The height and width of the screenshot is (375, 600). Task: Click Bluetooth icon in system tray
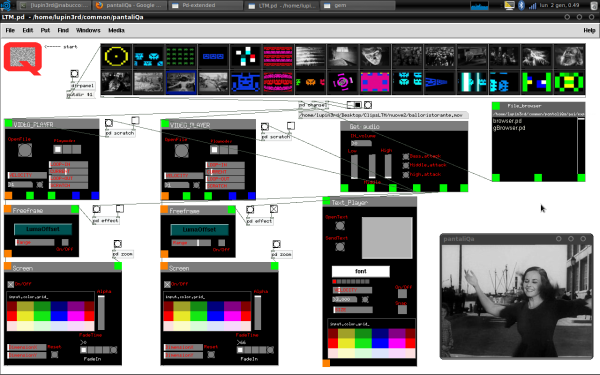(x=521, y=5)
